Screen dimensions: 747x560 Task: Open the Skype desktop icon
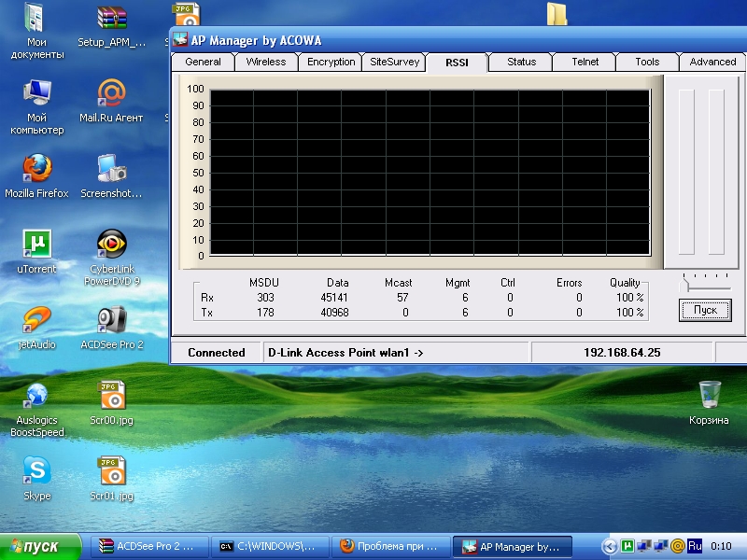pos(37,472)
